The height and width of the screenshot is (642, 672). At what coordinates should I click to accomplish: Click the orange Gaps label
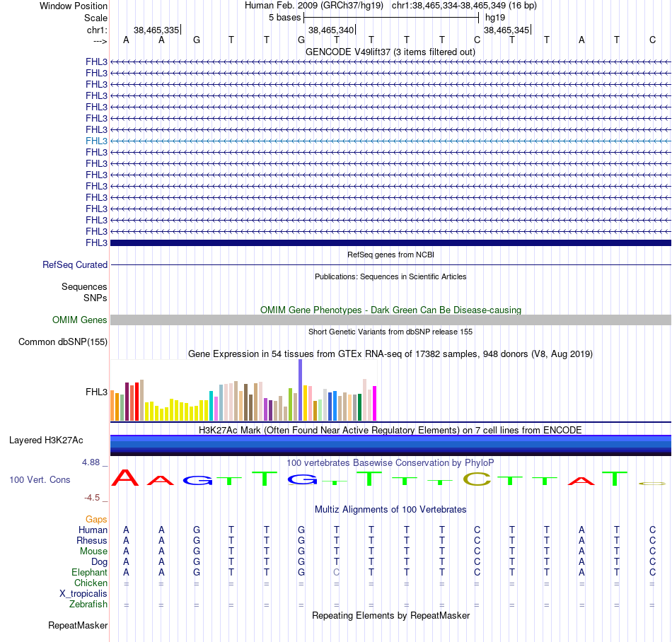96,519
